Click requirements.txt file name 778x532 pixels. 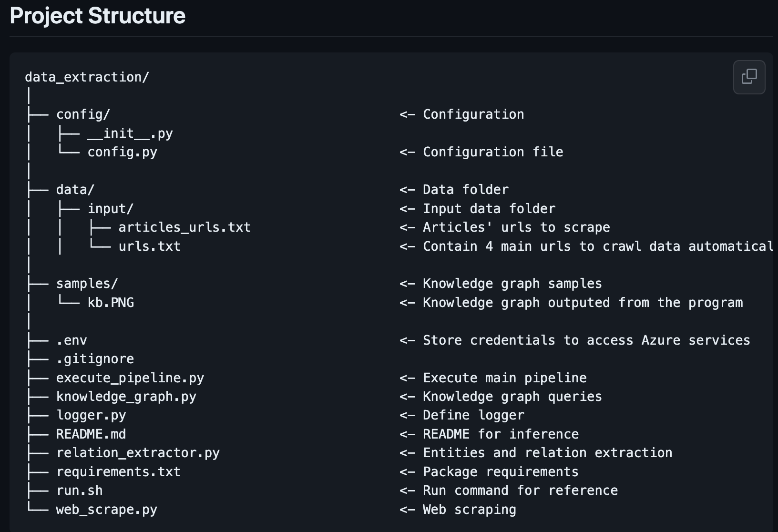pyautogui.click(x=118, y=472)
